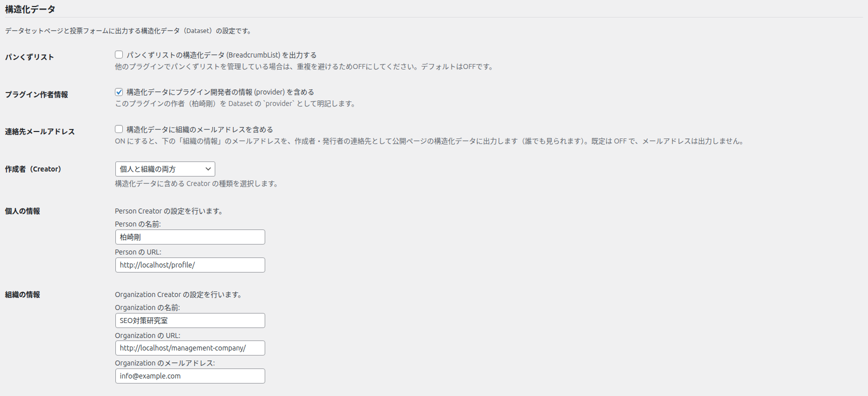
Task: Enable BreadcrumbList structured data output checkbox
Action: coord(119,54)
